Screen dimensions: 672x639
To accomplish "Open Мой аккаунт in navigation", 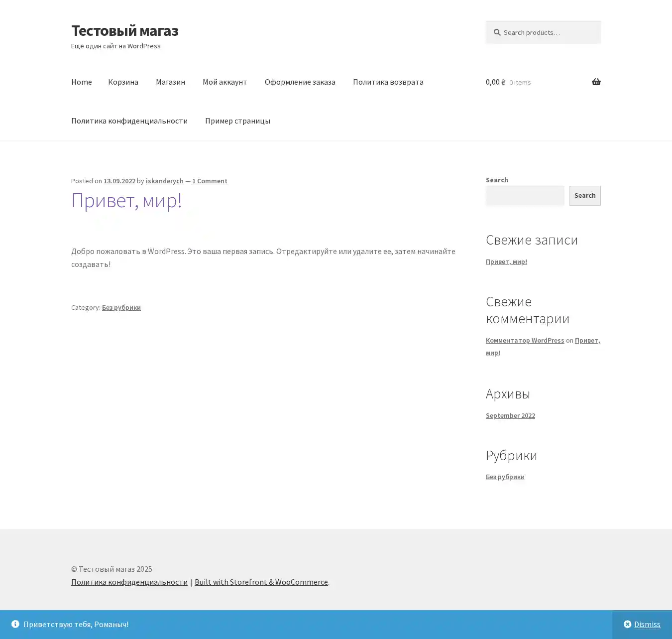I will pyautogui.click(x=224, y=82).
